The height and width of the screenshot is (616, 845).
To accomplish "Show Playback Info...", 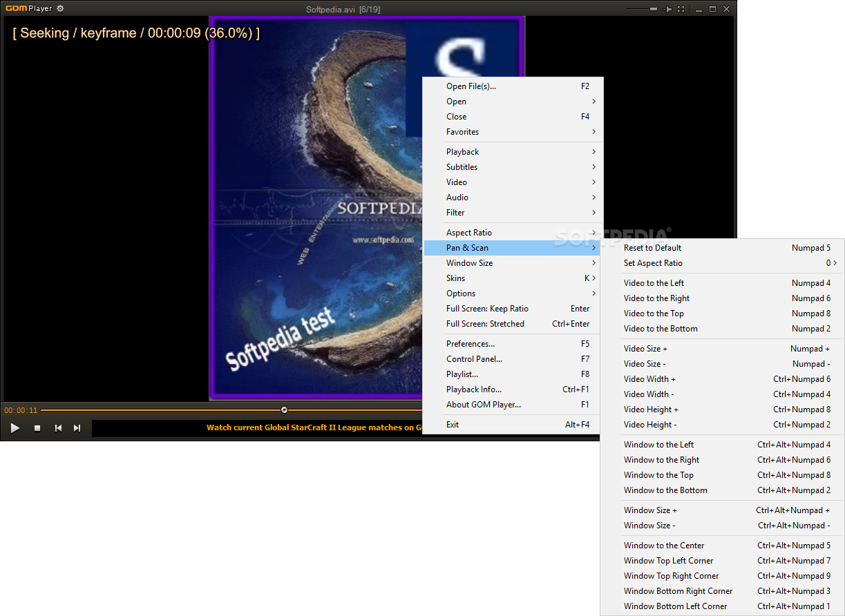I will click(x=513, y=389).
